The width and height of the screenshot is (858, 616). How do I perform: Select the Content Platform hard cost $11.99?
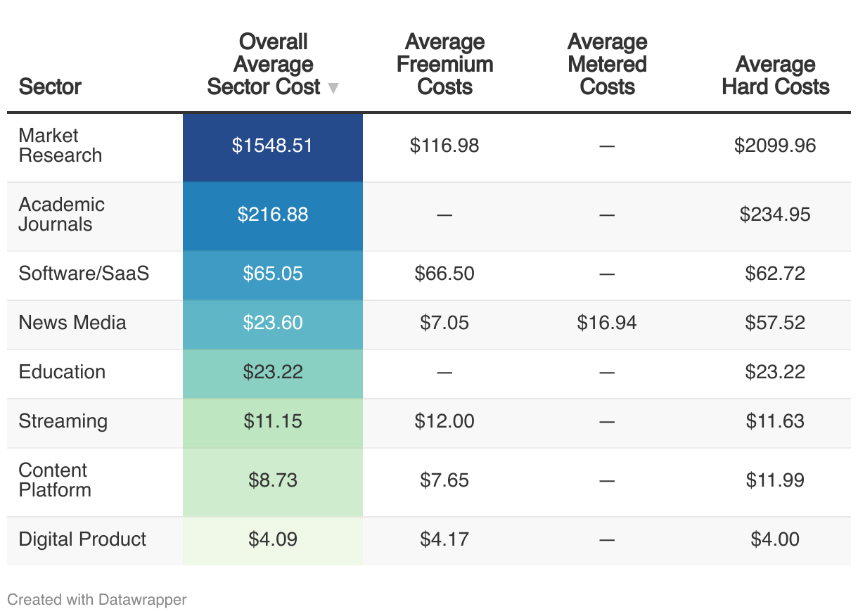coord(775,480)
